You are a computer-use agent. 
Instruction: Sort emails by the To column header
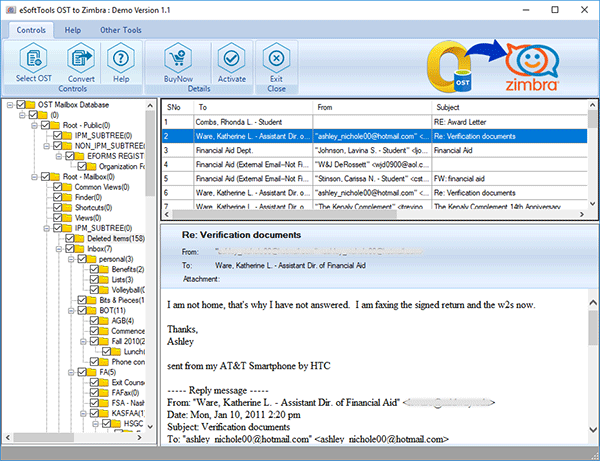coord(253,108)
